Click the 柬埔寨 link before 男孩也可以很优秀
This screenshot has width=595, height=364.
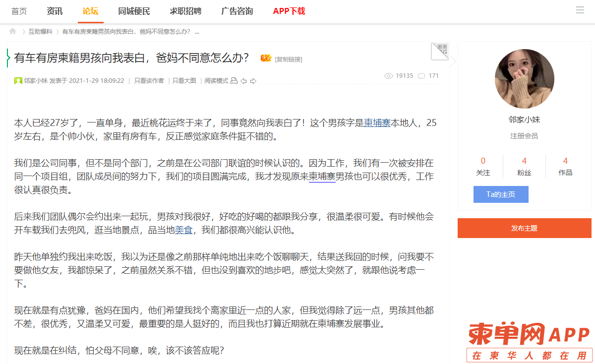coord(322,177)
